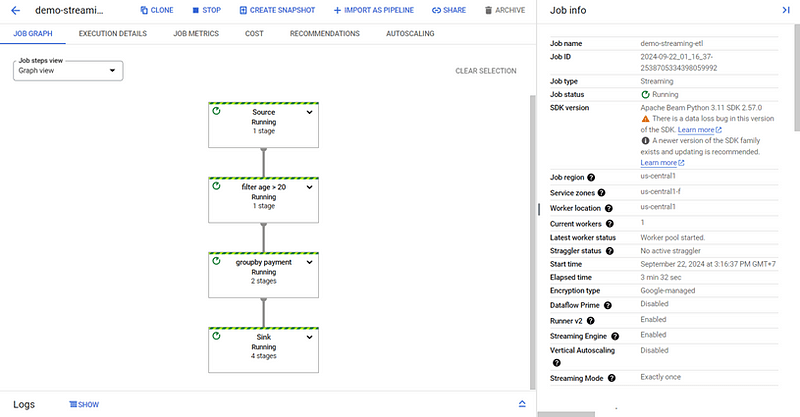Expand the groupby payment step

(310, 262)
